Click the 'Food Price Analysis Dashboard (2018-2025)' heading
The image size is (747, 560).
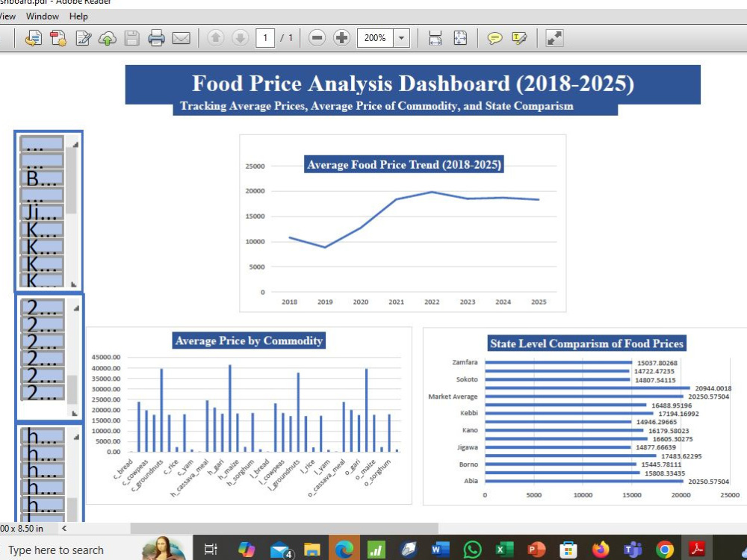pos(413,84)
